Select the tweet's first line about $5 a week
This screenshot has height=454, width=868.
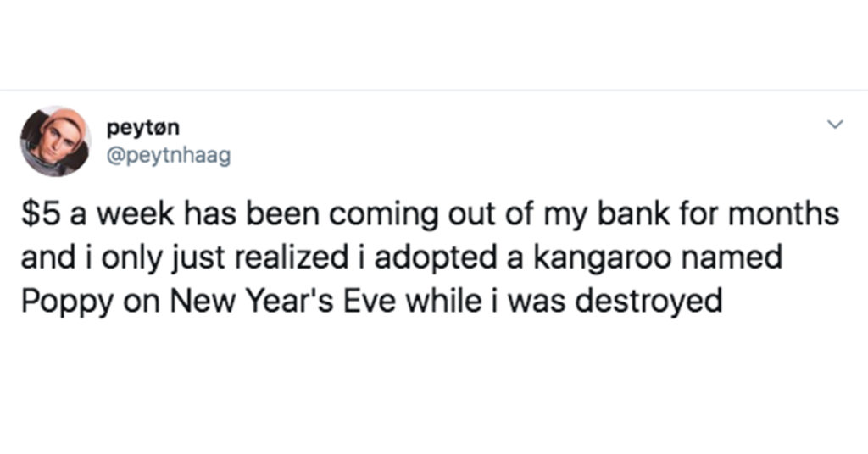[430, 214]
